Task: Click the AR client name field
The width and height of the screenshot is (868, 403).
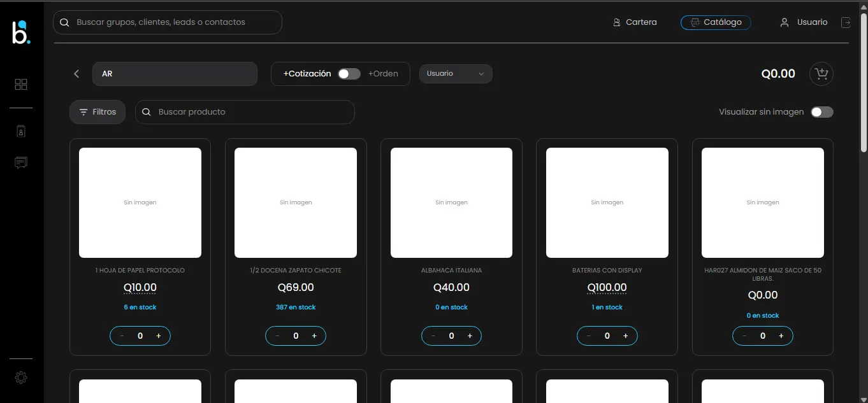Action: (x=175, y=74)
